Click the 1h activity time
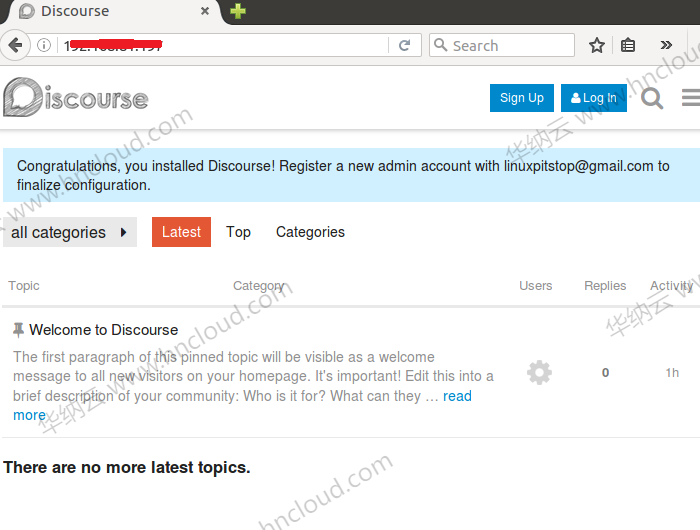 672,372
